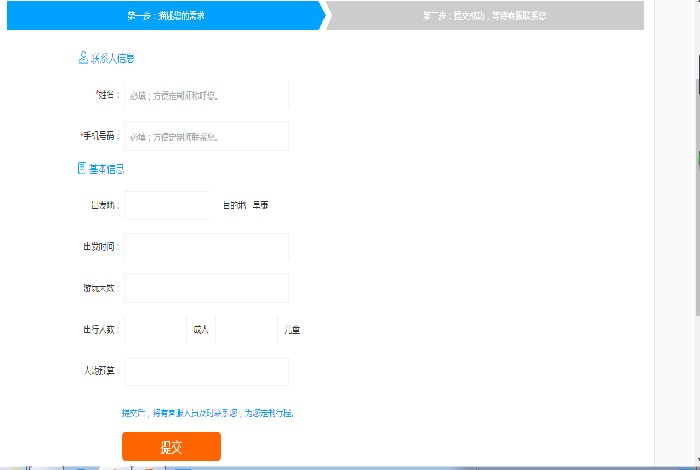Screen dimensions: 700x470
Task: Click the 联系人信息 section heading
Action: point(113,59)
